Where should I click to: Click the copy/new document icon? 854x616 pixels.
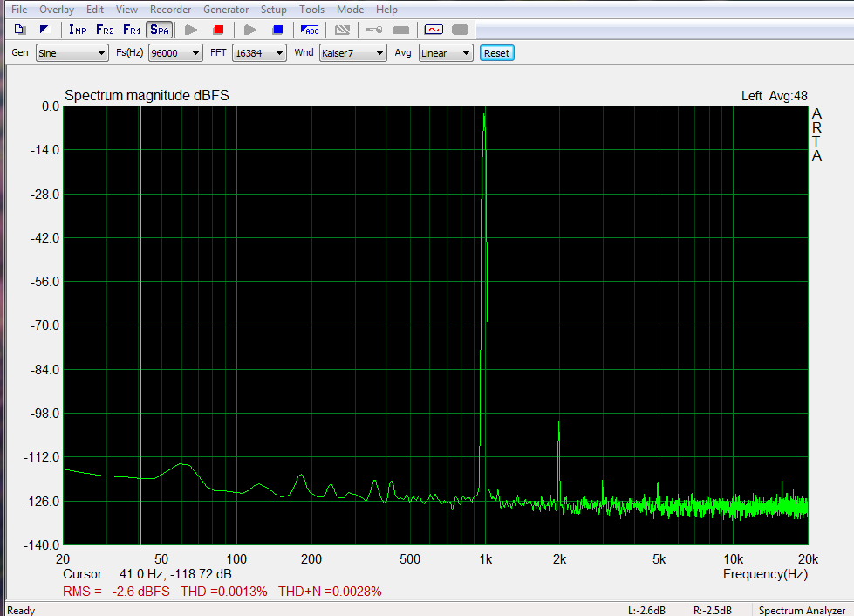pyautogui.click(x=19, y=30)
